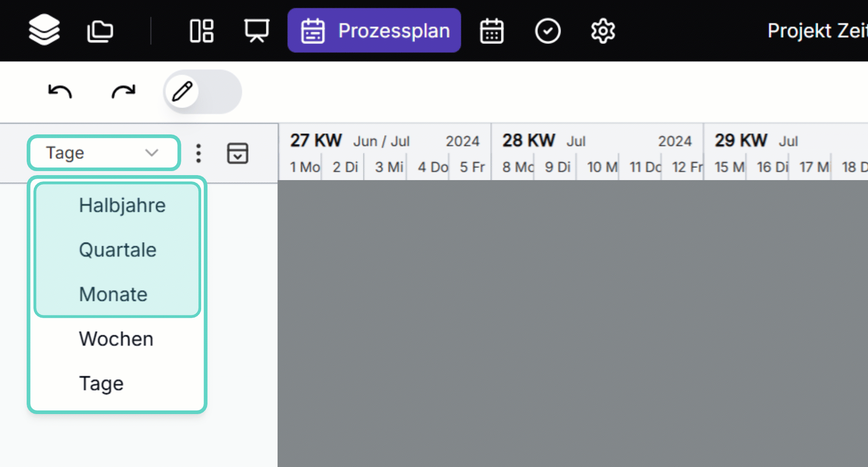Click the documents/copy icon in the top bar
The image size is (868, 467).
(x=99, y=30)
